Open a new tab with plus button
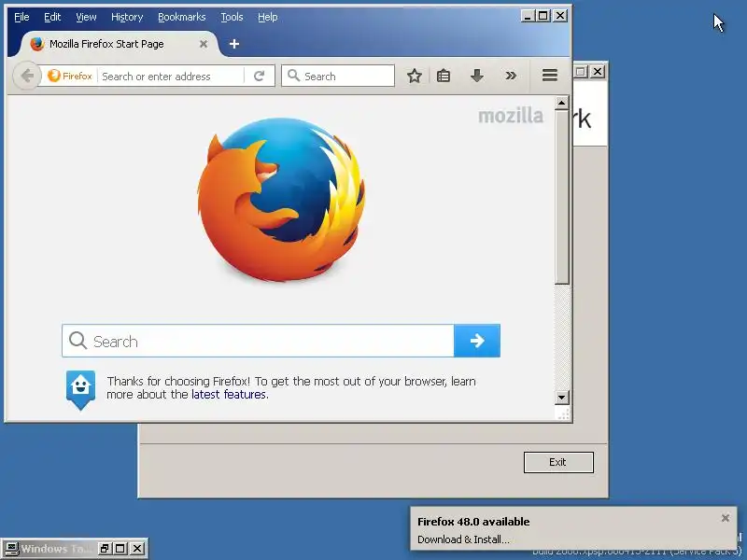 click(x=234, y=44)
